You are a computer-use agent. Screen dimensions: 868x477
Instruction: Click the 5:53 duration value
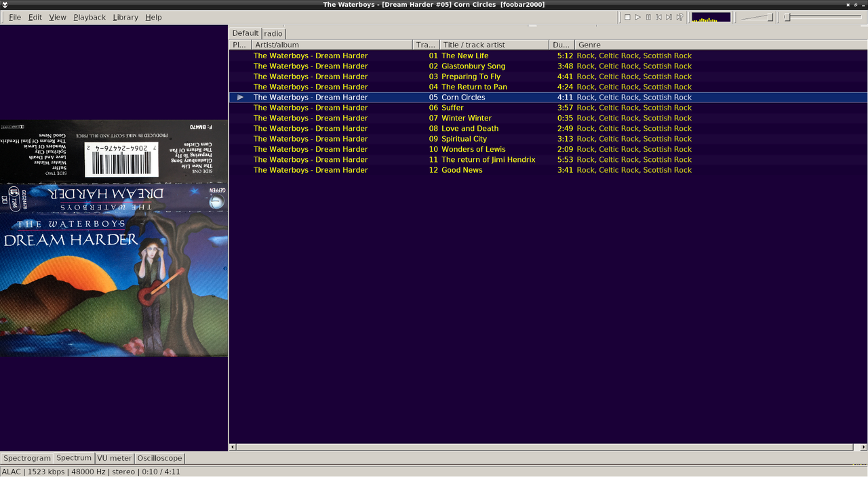point(565,160)
